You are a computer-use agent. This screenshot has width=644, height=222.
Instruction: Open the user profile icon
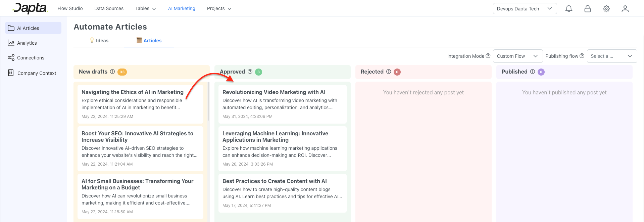(625, 9)
